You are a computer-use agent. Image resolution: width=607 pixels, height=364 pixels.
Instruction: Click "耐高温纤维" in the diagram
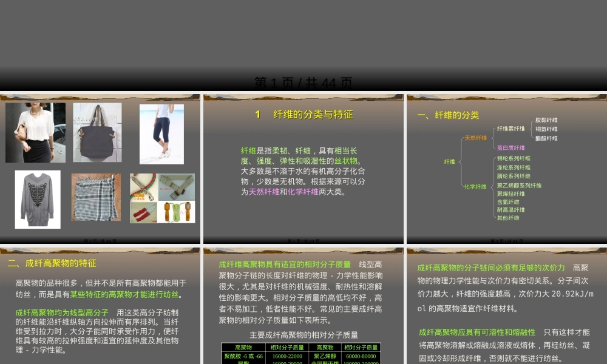tap(510, 210)
